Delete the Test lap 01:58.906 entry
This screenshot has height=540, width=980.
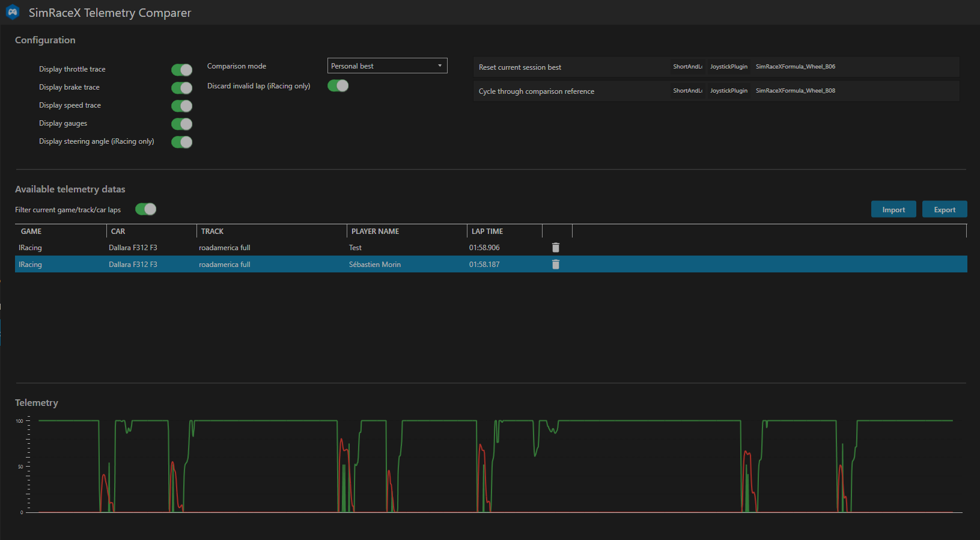coord(556,248)
